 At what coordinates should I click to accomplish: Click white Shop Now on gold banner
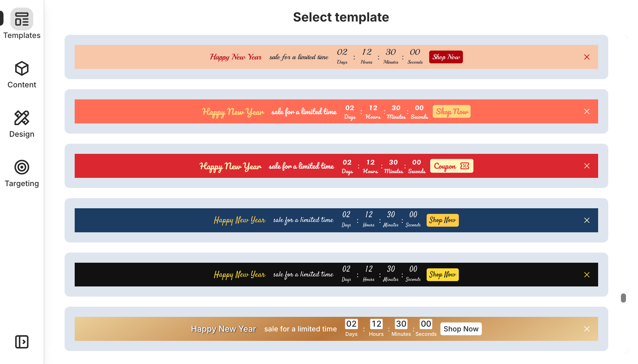coord(461,329)
